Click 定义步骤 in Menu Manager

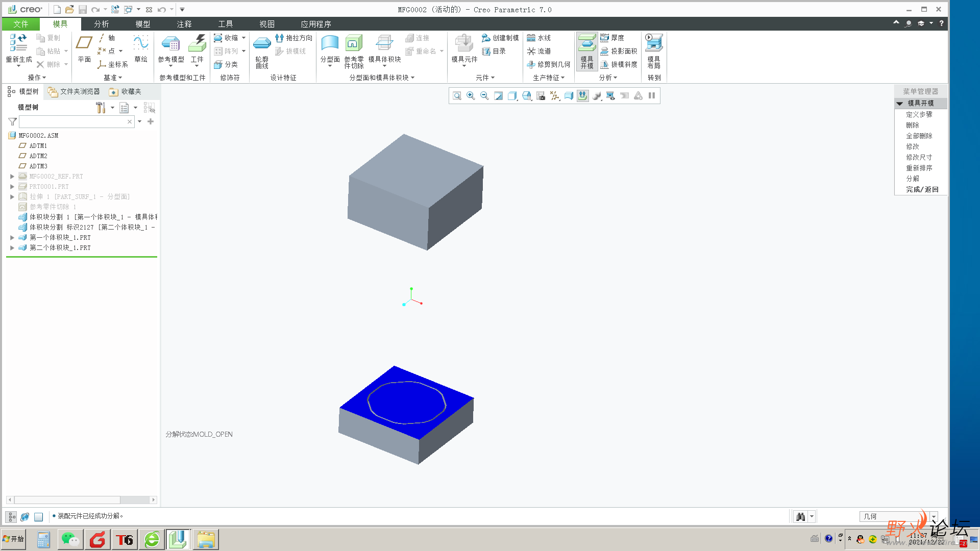pyautogui.click(x=919, y=114)
